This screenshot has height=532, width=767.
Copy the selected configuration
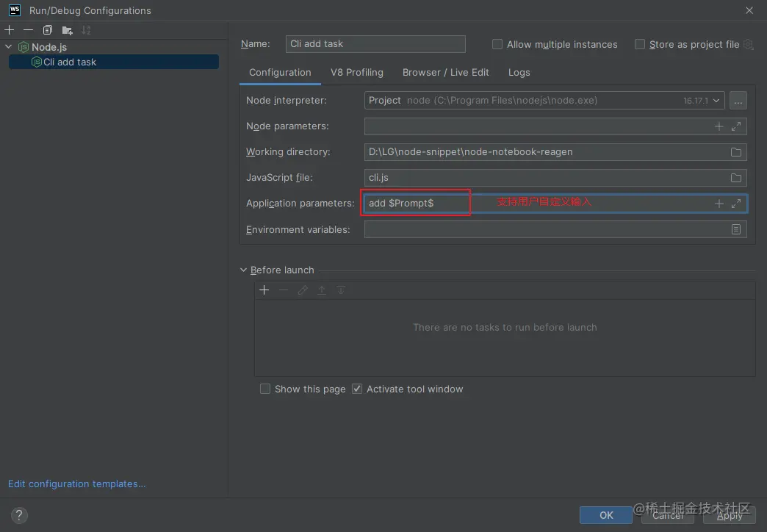point(48,30)
